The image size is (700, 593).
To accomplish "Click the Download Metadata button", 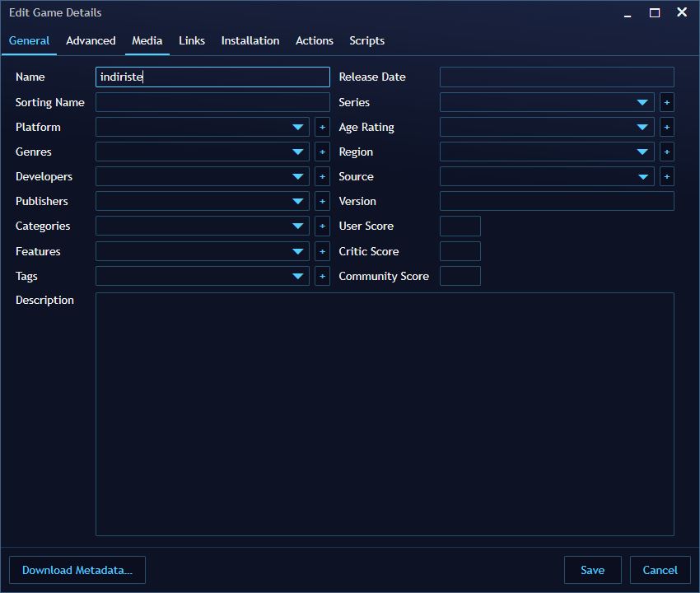I will click(x=77, y=570).
